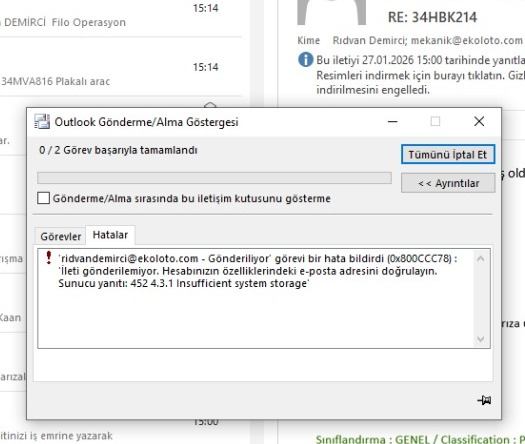Select the error message about ridvandemirci@ekoloto.com
This screenshot has height=444, width=525.
[x=258, y=271]
